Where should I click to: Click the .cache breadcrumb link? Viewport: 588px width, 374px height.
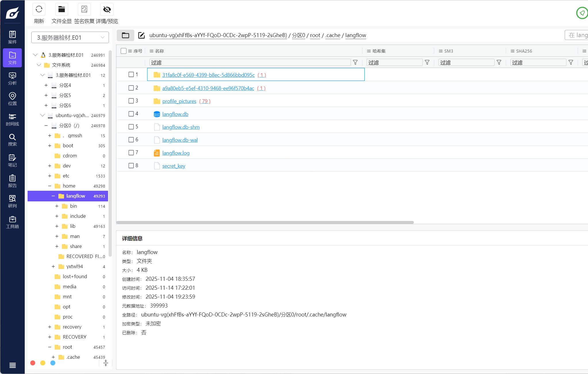(x=333, y=35)
